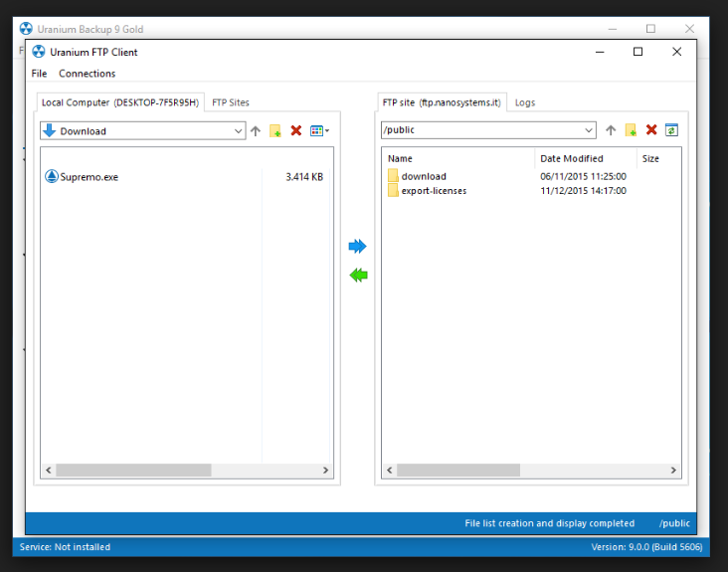Switch to the Logs tab

[x=524, y=102]
